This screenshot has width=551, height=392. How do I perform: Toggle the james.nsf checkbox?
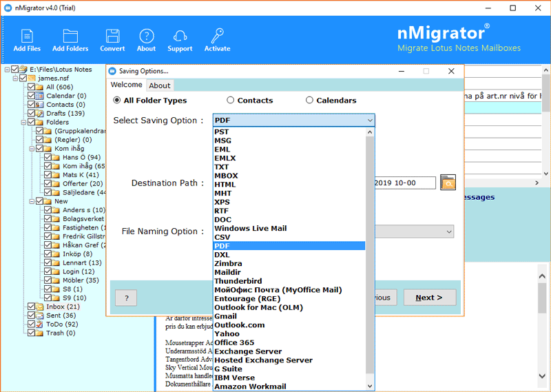click(23, 78)
